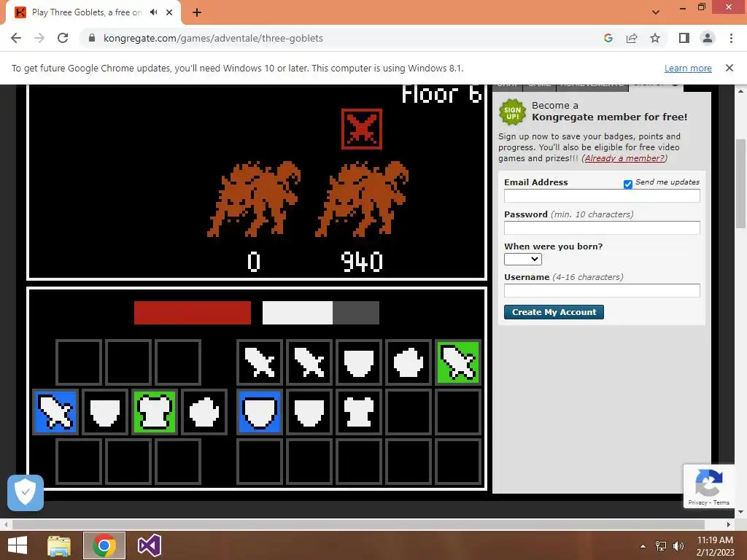Toggle the Send me updates checkbox

point(628,184)
